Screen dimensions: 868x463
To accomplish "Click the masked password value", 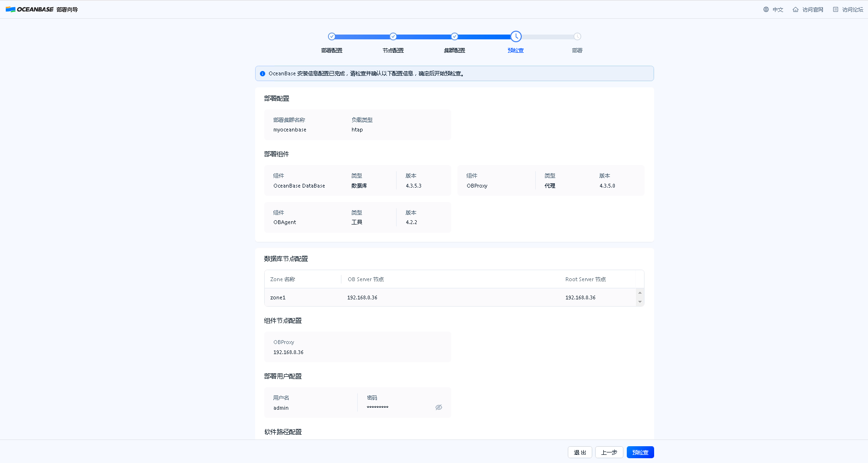I will pyautogui.click(x=378, y=407).
